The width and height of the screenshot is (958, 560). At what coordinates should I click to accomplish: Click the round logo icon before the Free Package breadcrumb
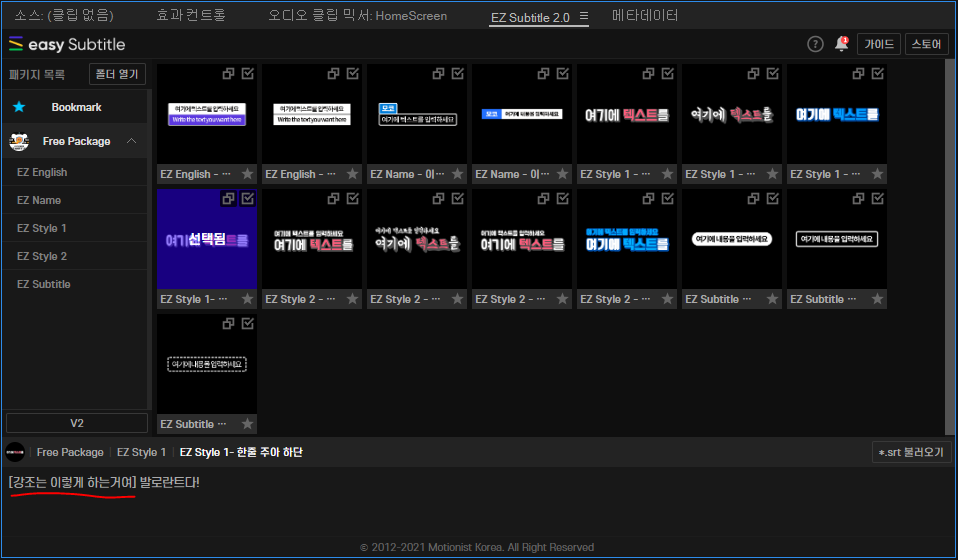[15, 453]
